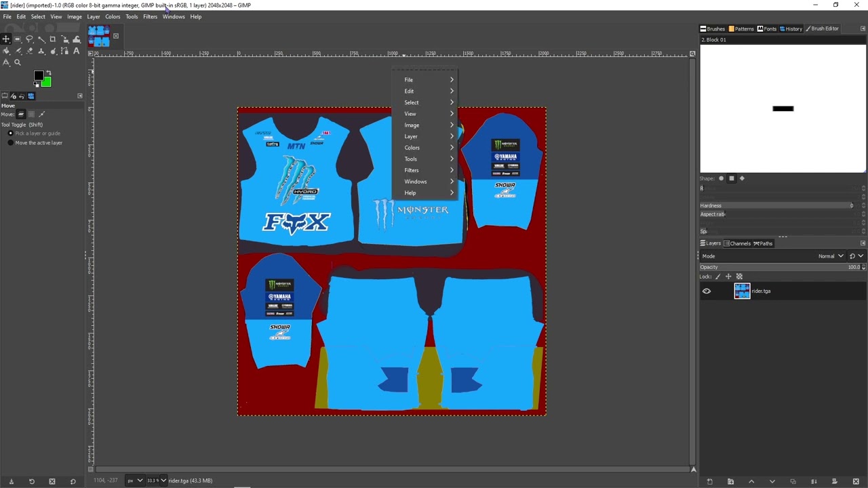This screenshot has width=868, height=488.
Task: Hide the rider.tga layer with eye icon
Action: 707,291
